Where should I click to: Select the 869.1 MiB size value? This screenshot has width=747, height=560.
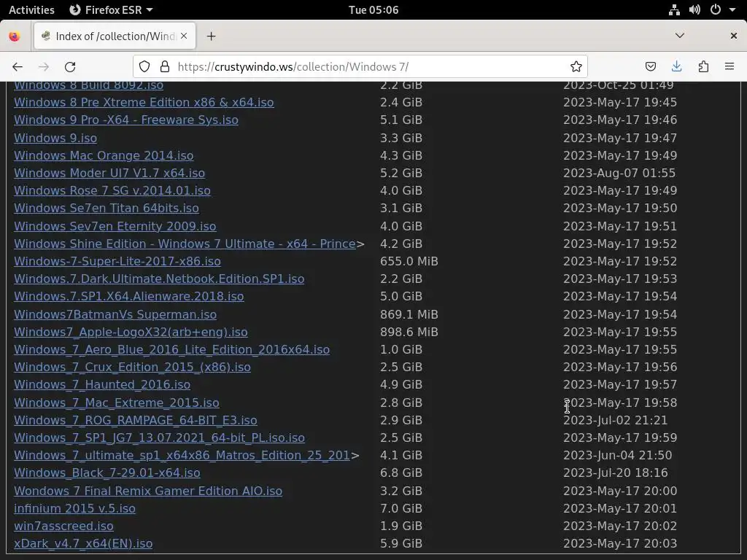[409, 314]
